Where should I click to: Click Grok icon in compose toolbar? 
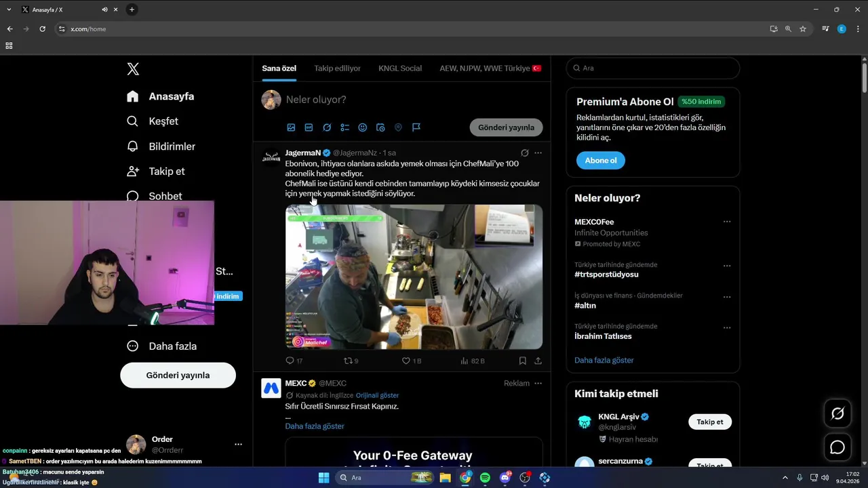tap(327, 127)
